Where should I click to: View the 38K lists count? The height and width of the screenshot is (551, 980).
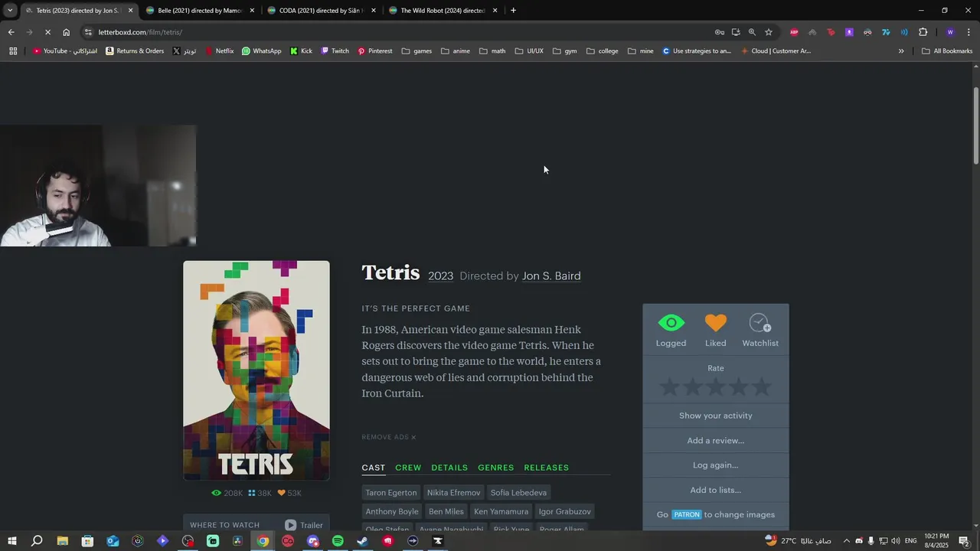click(x=260, y=493)
